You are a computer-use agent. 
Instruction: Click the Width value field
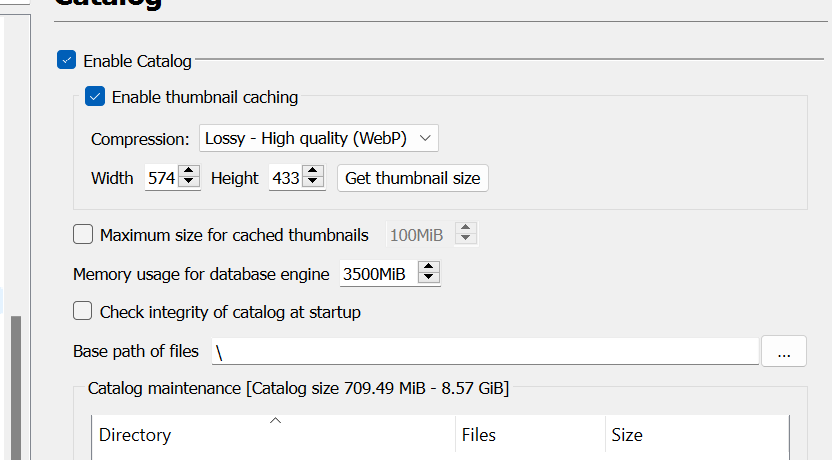(x=161, y=178)
